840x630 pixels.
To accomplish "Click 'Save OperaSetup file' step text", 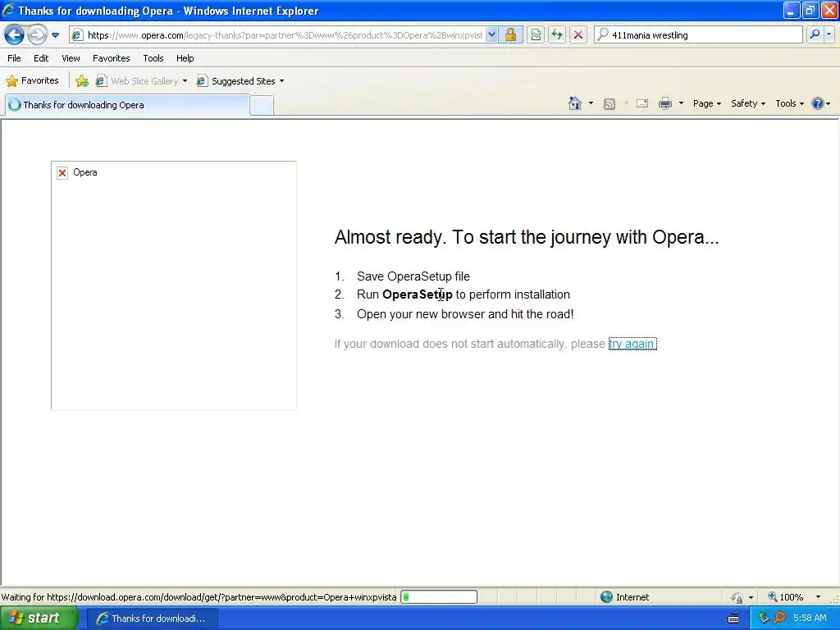I will click(413, 276).
